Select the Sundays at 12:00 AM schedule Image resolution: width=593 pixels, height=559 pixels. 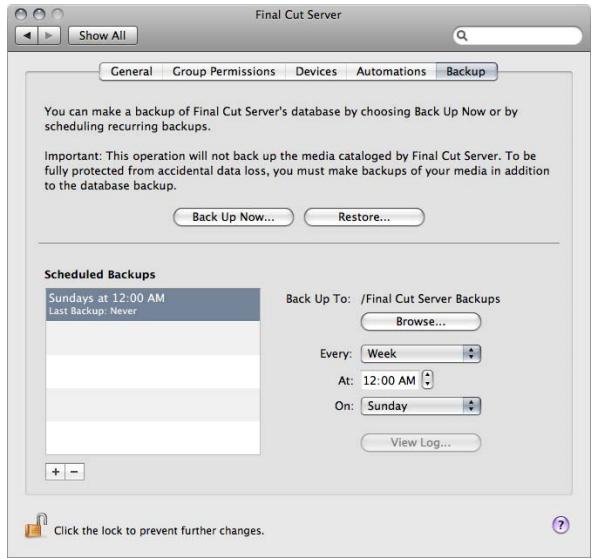[x=153, y=304]
